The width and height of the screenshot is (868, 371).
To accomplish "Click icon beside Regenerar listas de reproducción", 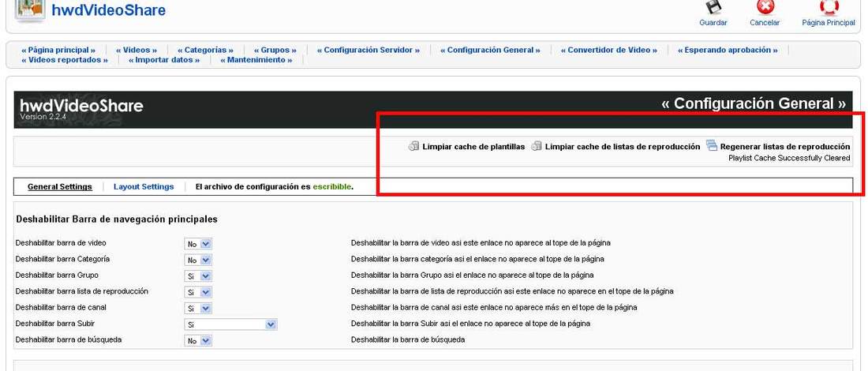I will click(x=711, y=146).
